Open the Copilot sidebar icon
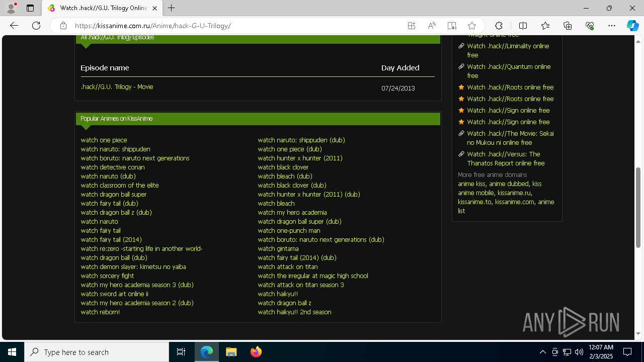 (632, 26)
